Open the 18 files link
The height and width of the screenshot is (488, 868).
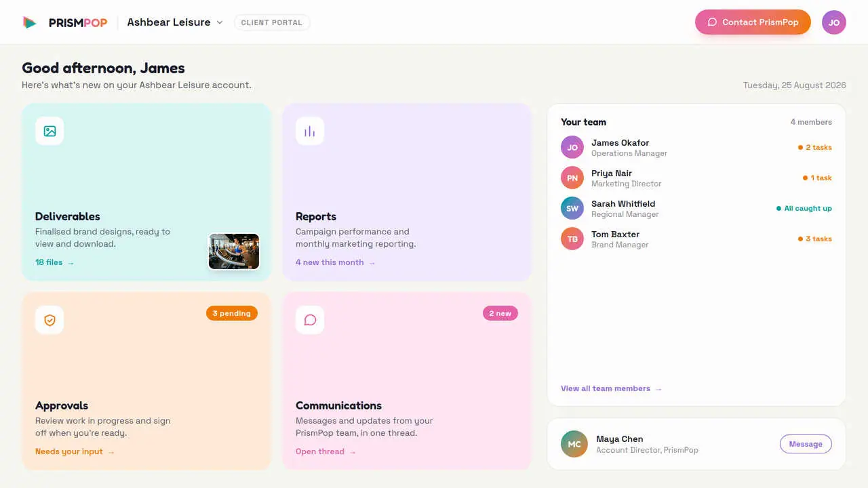[55, 262]
